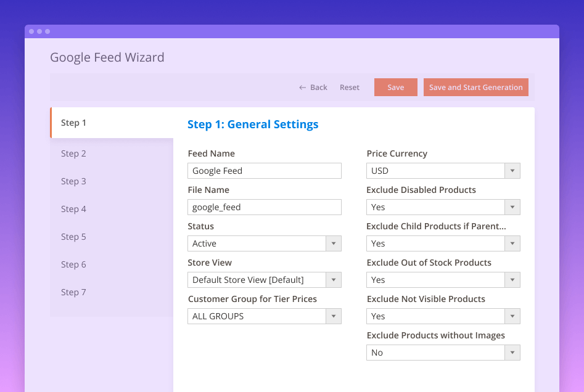Viewport: 584px width, 392px height.
Task: Open Exclude Products without Images dropdown
Action: tap(443, 353)
